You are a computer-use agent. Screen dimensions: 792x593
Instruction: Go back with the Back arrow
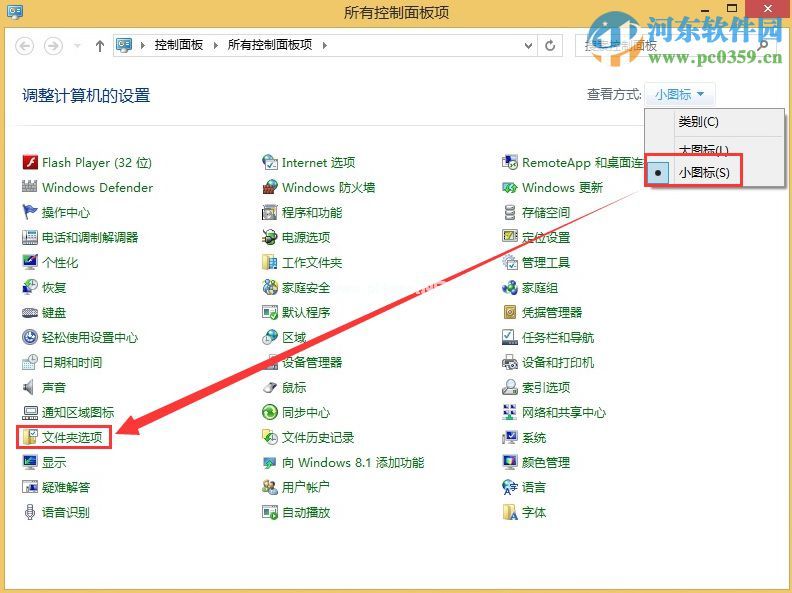pos(24,46)
